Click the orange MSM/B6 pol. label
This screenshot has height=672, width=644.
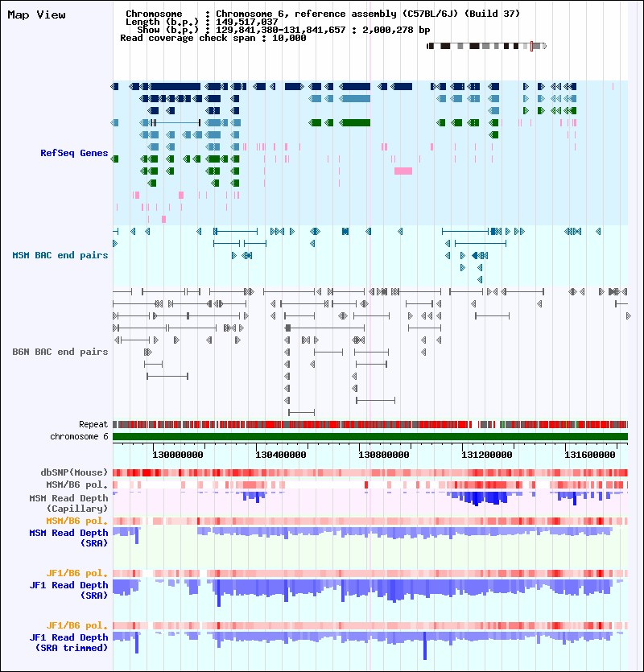click(x=76, y=522)
